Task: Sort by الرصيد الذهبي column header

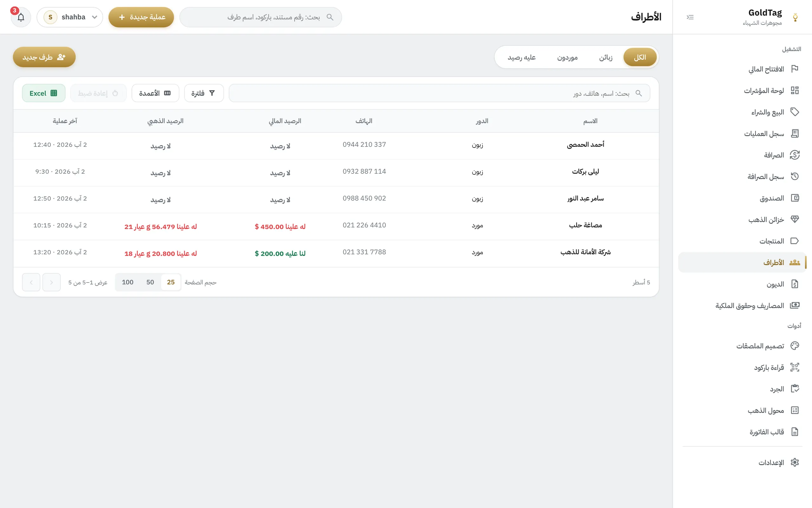Action: pos(166,121)
